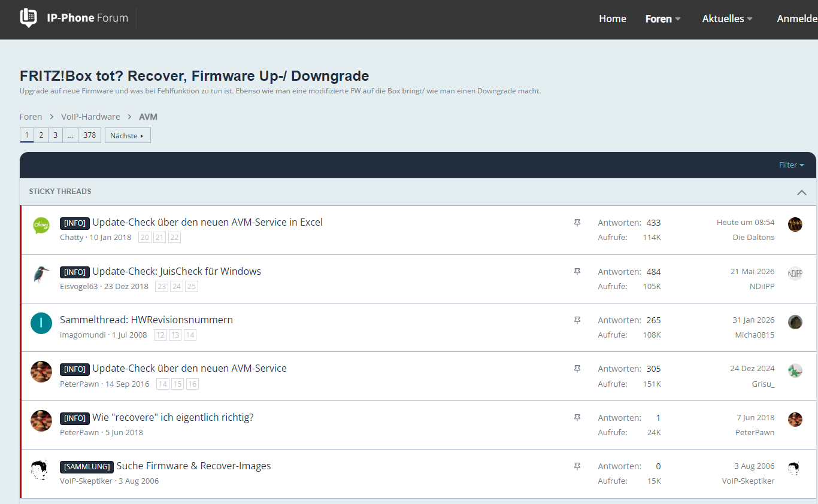The image size is (818, 504).
Task: Click the [SAMMLUNG] prefix label
Action: pyautogui.click(x=87, y=466)
